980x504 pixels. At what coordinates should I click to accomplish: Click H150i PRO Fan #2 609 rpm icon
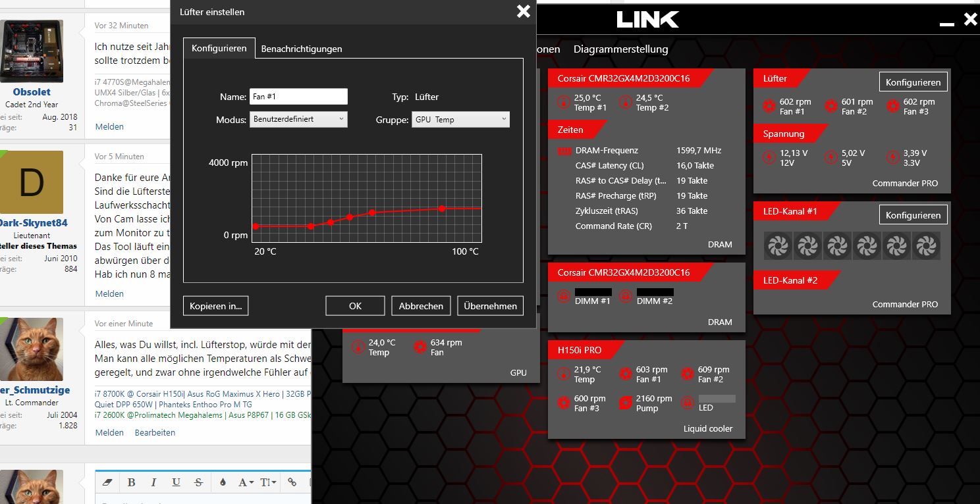point(688,374)
